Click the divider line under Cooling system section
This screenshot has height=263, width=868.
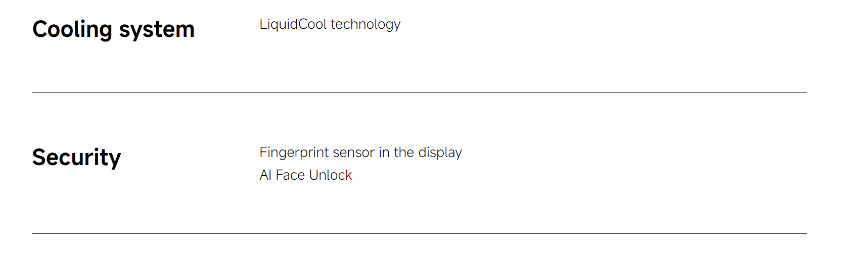(x=419, y=92)
